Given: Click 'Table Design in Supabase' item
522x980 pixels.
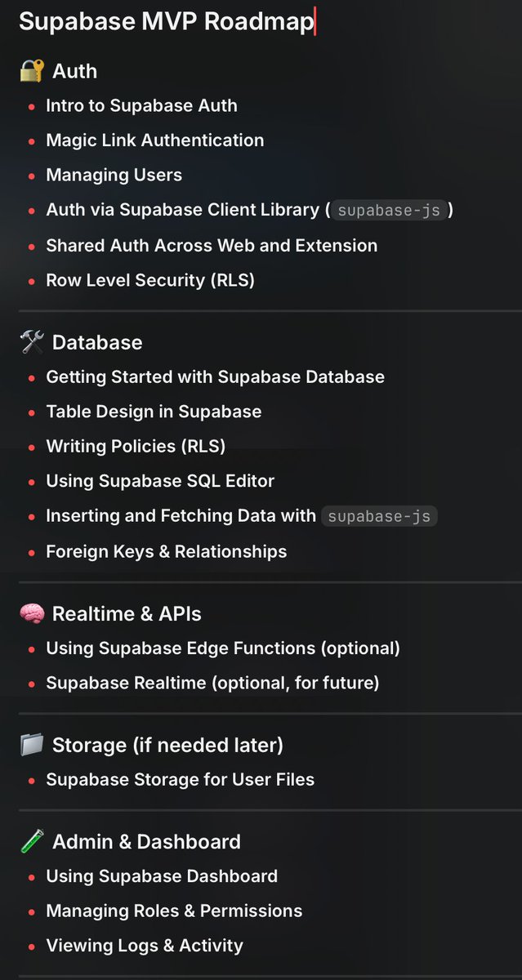Looking at the screenshot, I should 154,412.
